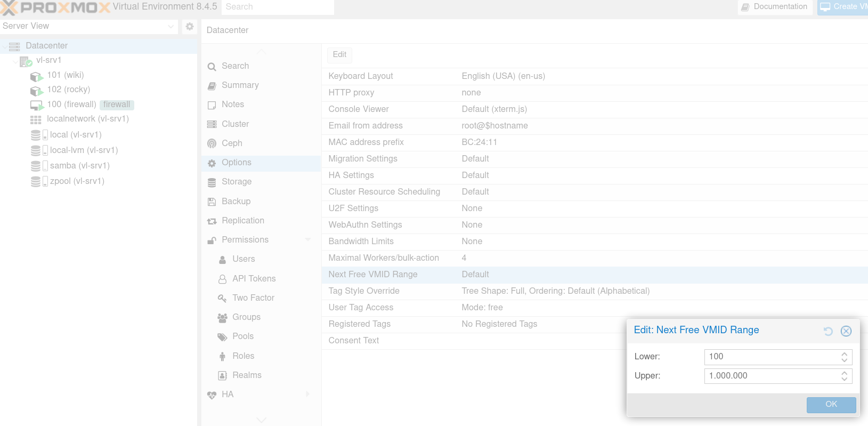
Task: Open the Backup menu item
Action: (x=236, y=202)
